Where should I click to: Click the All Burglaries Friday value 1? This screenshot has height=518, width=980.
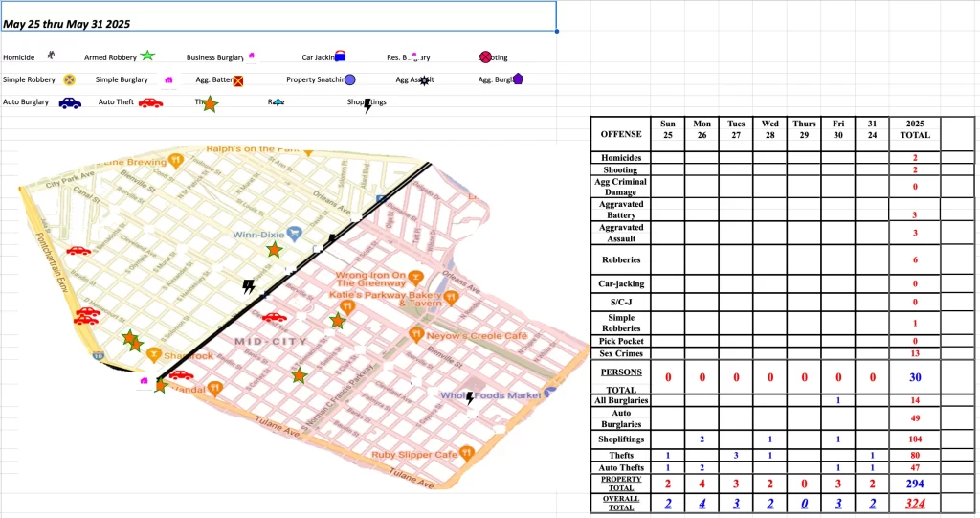point(838,400)
